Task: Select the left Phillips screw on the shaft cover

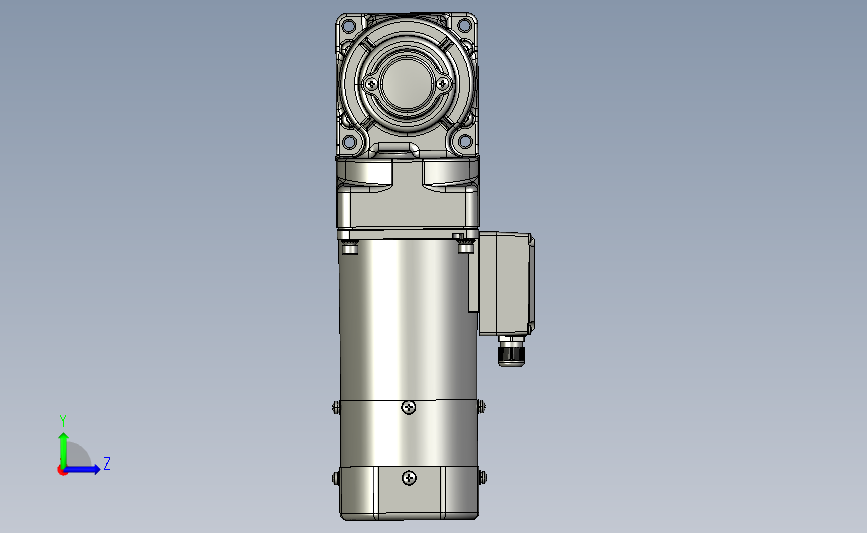Action: pyautogui.click(x=372, y=84)
